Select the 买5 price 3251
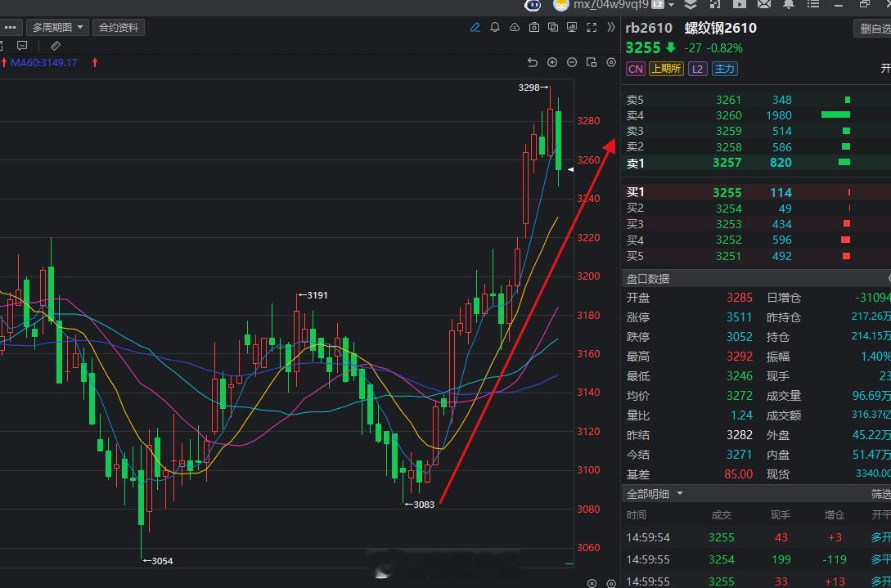This screenshot has width=891, height=588. (728, 256)
